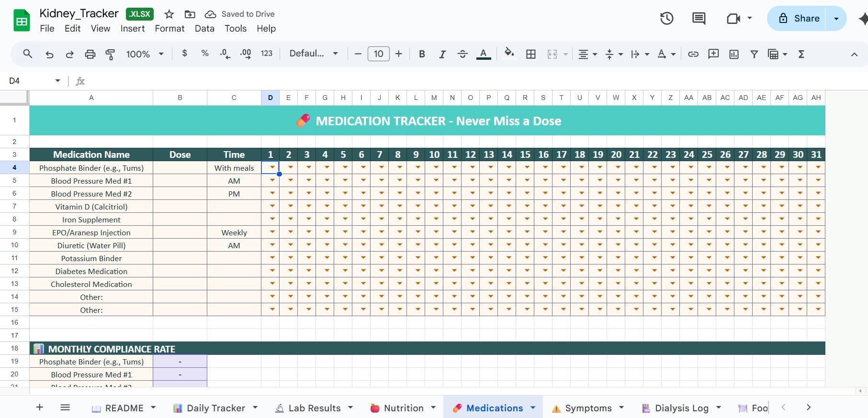The image size is (868, 418).
Task: Toggle bold formatting
Action: click(422, 54)
